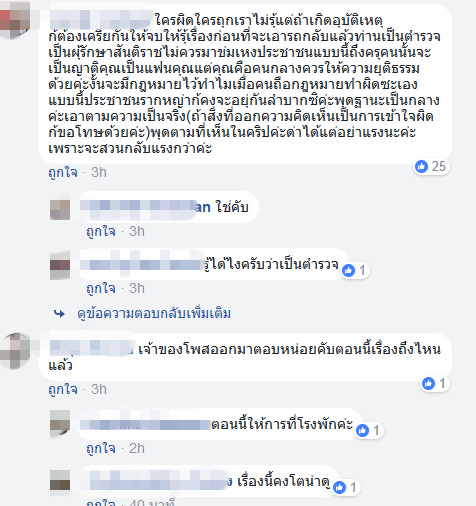Open author name of top comment
The image size is (476, 506).
[100, 20]
